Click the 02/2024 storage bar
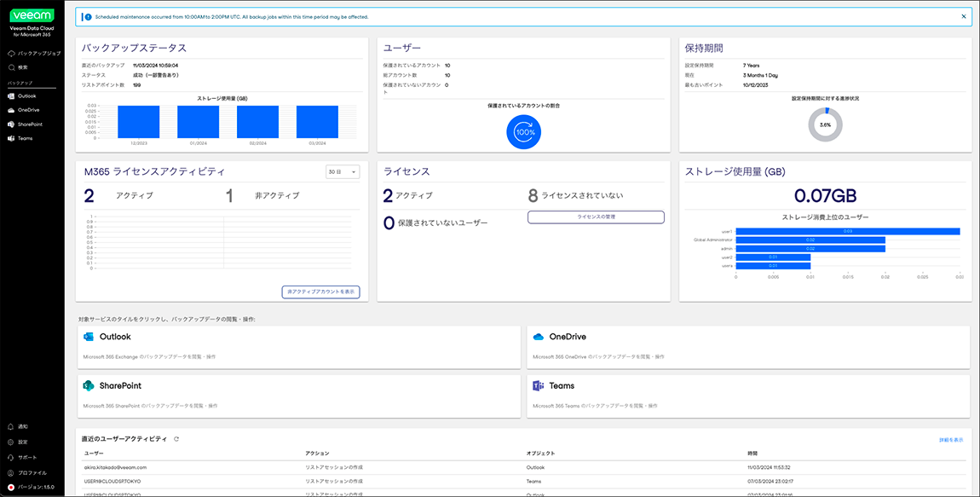 point(257,121)
